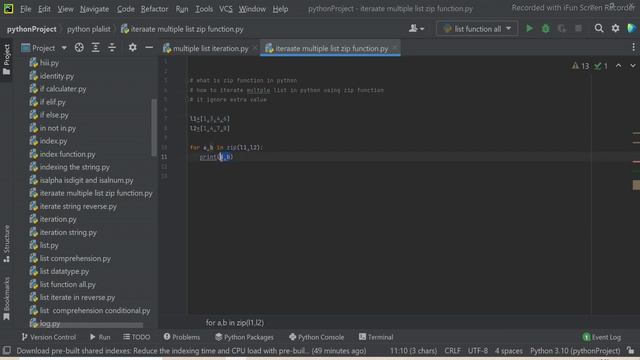
Task: Hide the Project tool window
Action: tap(149, 48)
